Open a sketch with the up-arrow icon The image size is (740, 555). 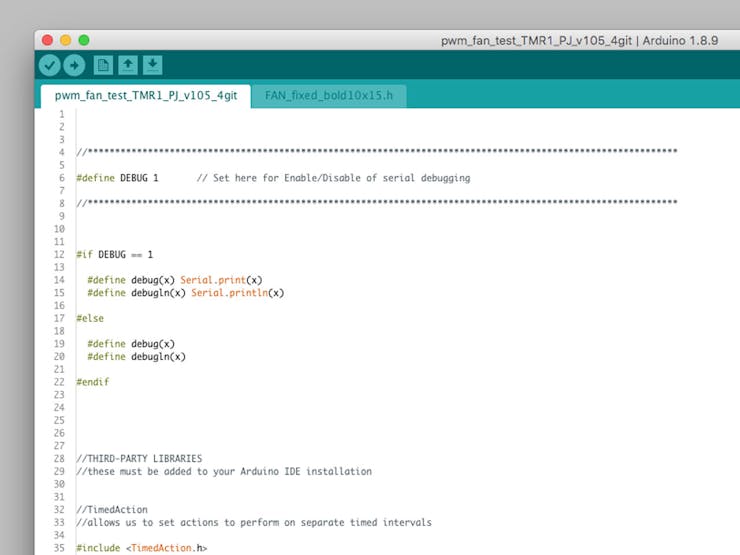click(128, 65)
